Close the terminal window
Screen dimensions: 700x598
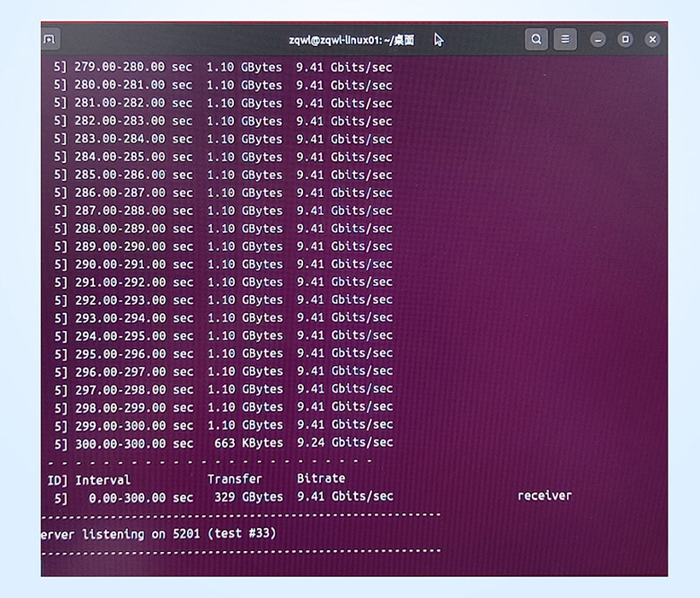click(x=652, y=39)
